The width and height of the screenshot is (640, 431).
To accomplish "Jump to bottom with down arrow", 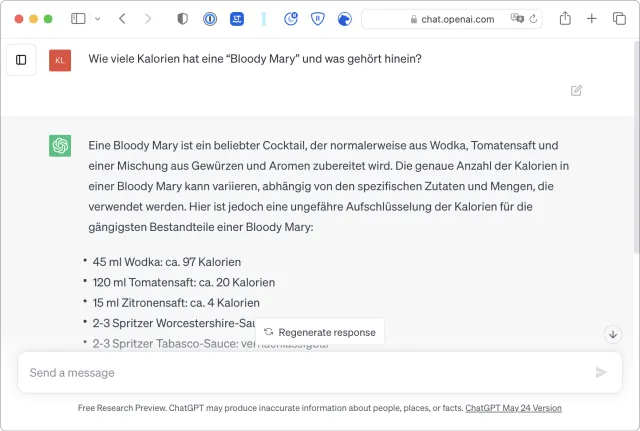I will tap(613, 334).
